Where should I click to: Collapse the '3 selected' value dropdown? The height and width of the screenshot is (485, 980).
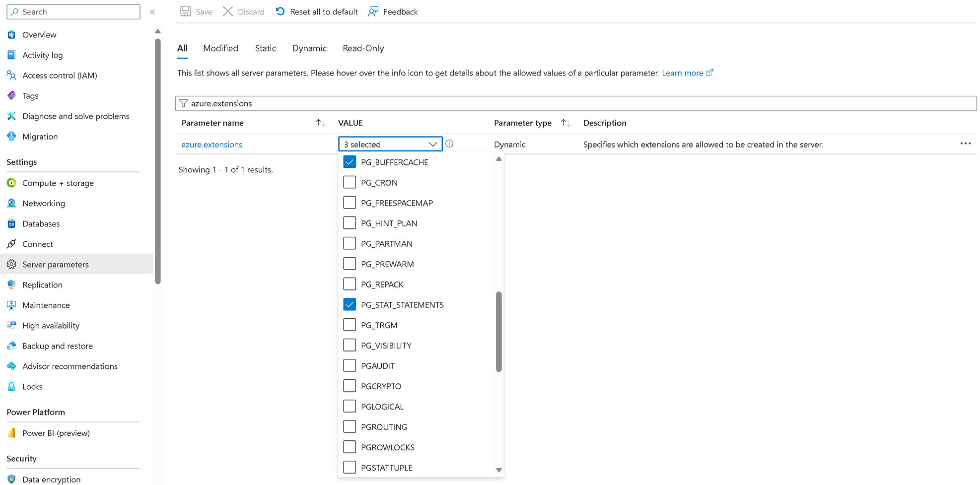390,144
